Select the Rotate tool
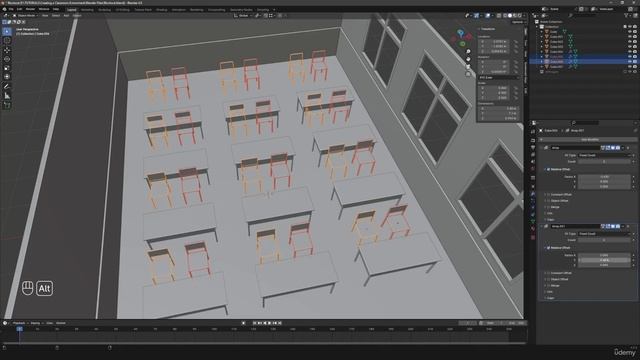 [7, 59]
